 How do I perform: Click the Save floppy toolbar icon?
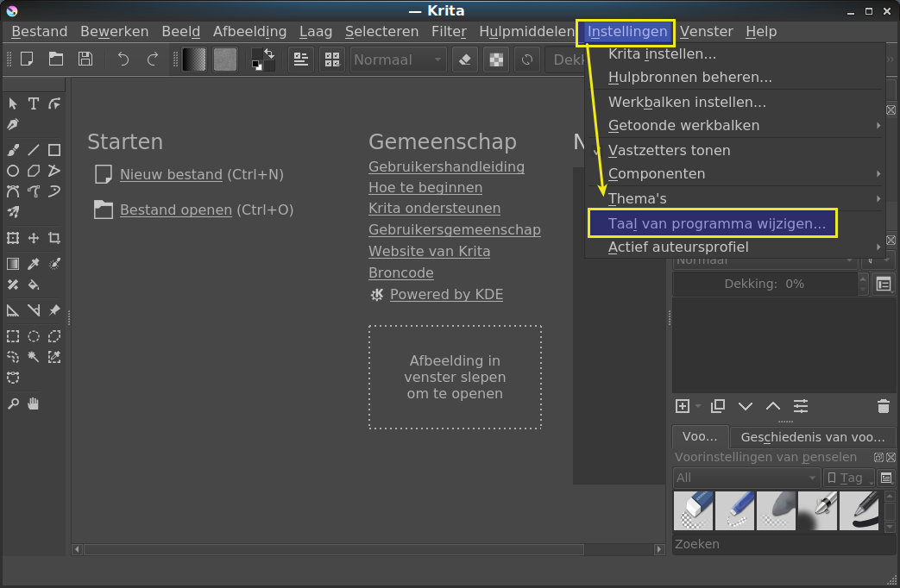click(85, 59)
